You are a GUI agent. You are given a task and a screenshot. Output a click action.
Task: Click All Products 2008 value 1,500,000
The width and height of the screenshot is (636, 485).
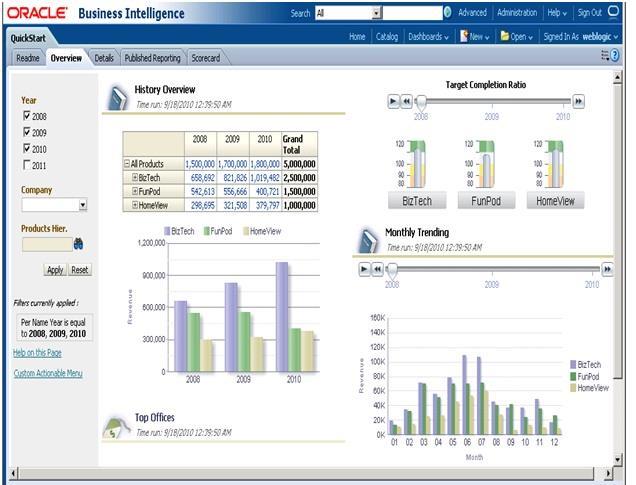point(200,164)
